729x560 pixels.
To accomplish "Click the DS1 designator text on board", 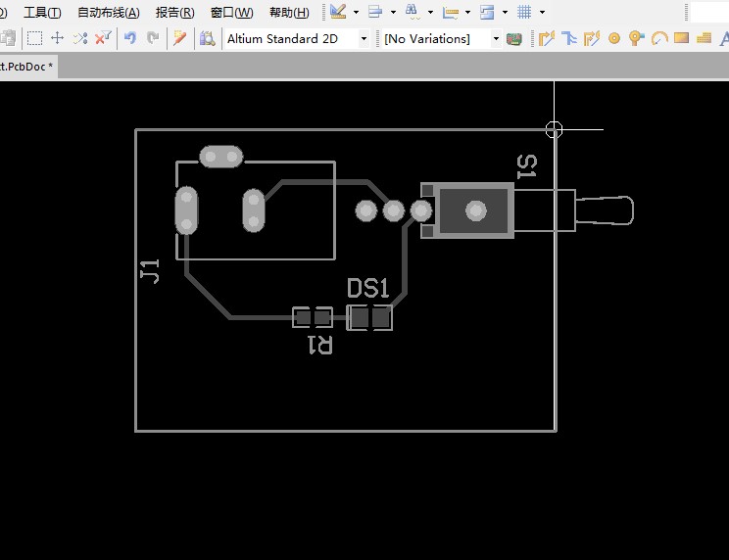I will [x=367, y=289].
